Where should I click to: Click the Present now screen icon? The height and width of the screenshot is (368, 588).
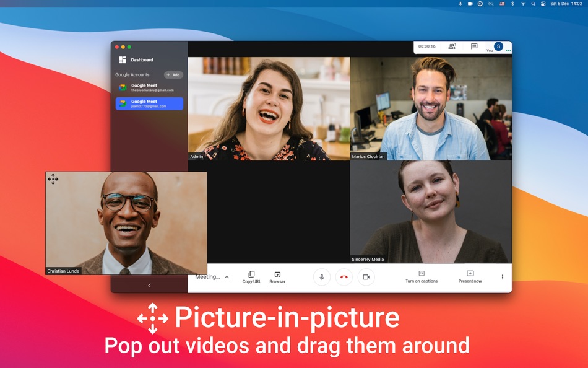[x=470, y=273]
